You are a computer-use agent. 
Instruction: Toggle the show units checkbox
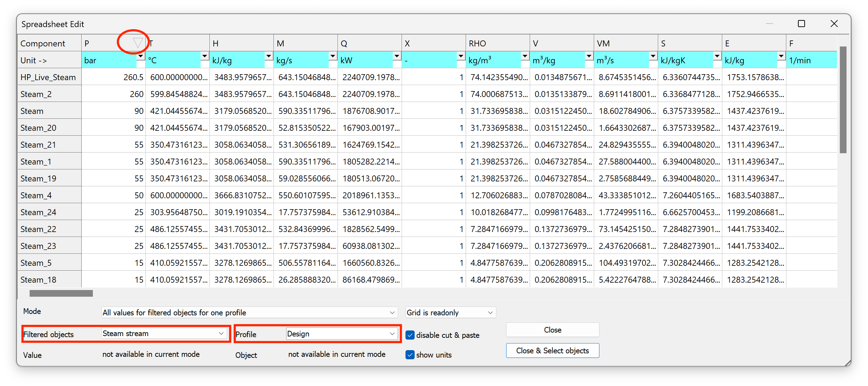coord(410,355)
